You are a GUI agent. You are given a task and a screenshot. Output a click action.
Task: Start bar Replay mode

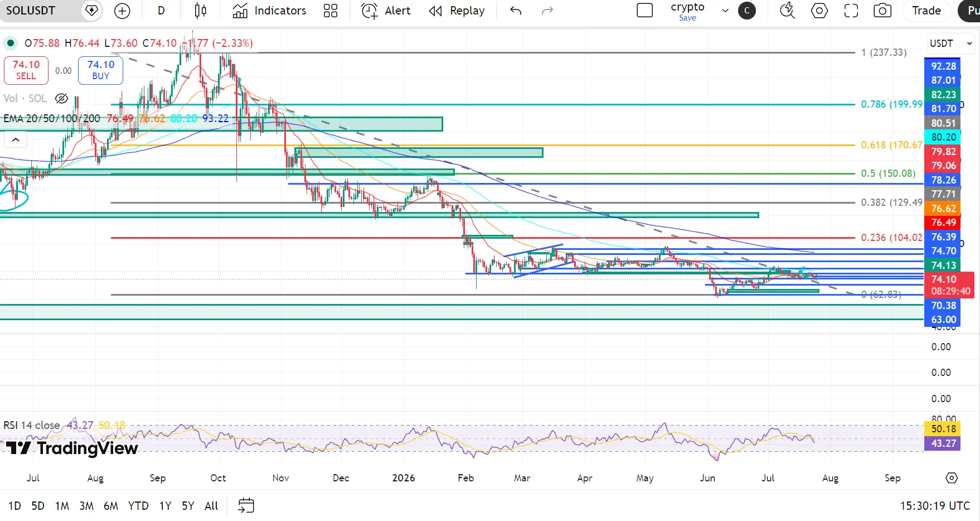[457, 11]
